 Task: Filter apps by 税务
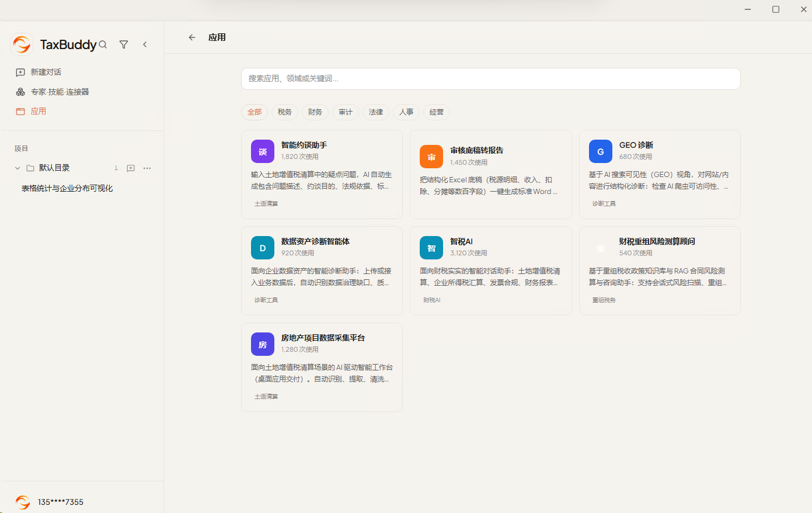[x=285, y=112]
